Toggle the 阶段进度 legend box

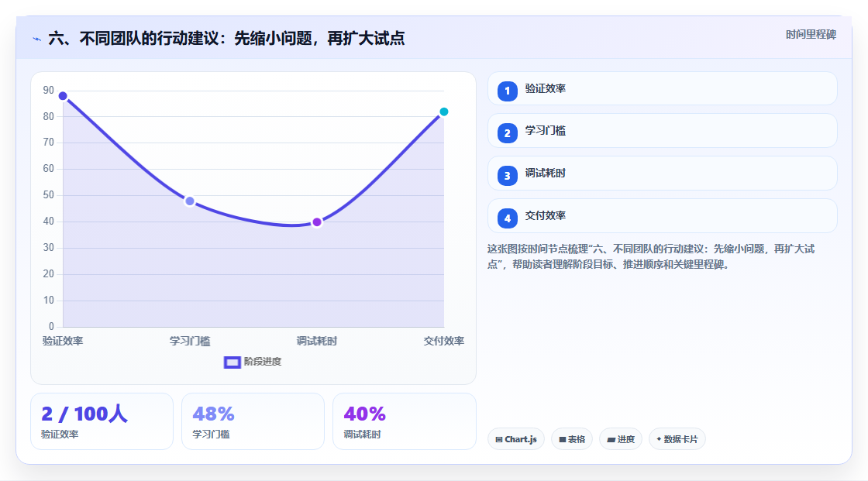click(x=232, y=362)
